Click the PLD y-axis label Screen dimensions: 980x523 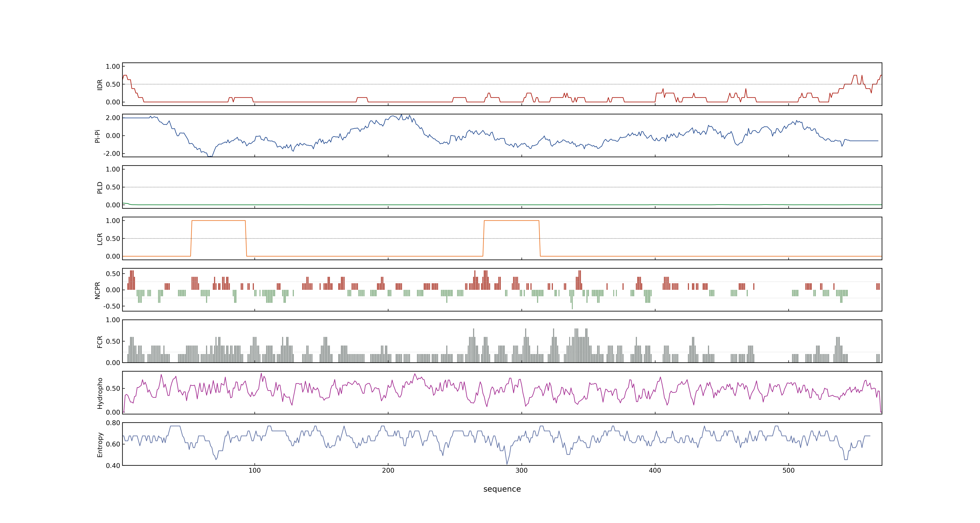pos(100,187)
